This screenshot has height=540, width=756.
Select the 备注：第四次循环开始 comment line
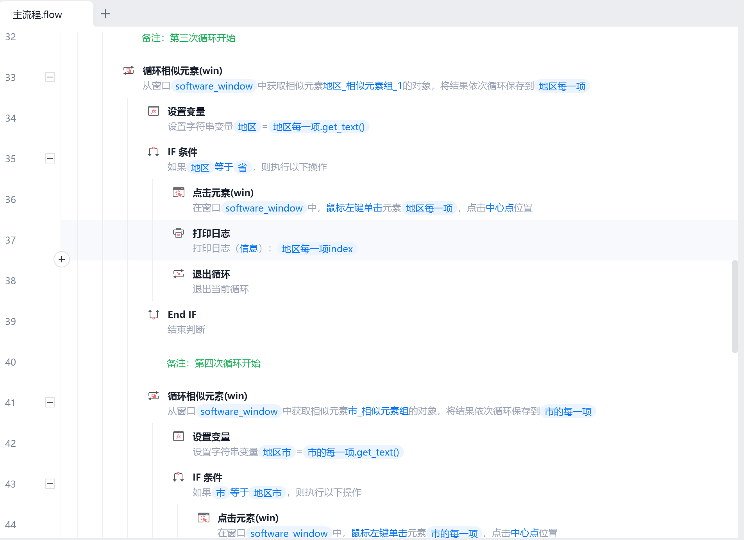(x=213, y=363)
